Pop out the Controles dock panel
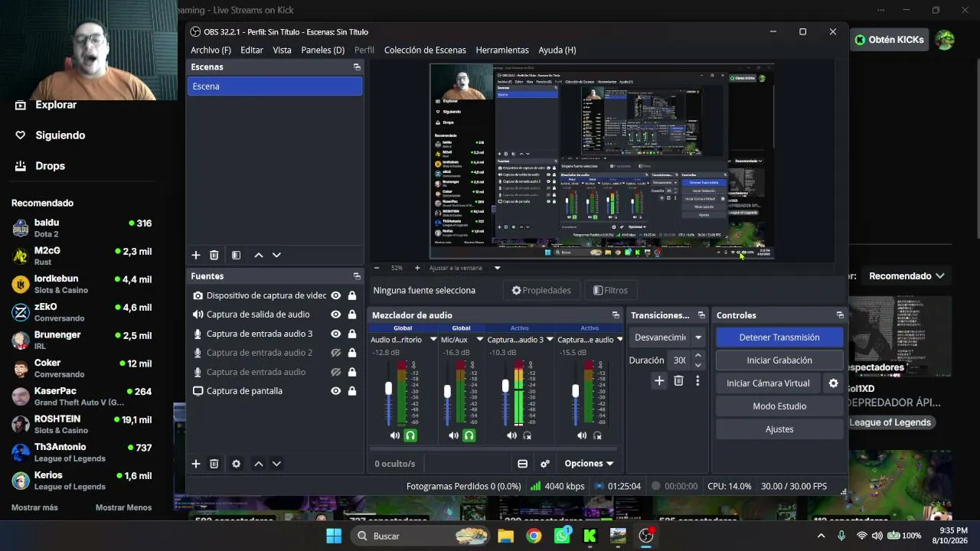The width and height of the screenshot is (980, 551). click(840, 315)
